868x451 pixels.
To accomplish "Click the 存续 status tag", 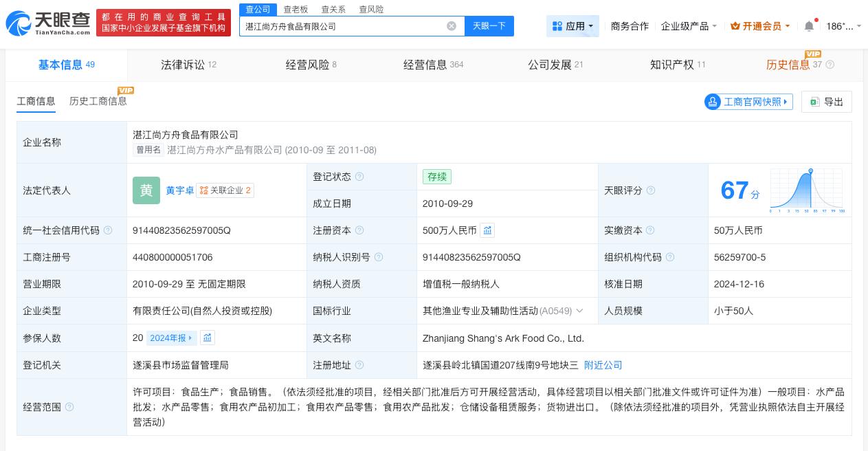I will 437,177.
